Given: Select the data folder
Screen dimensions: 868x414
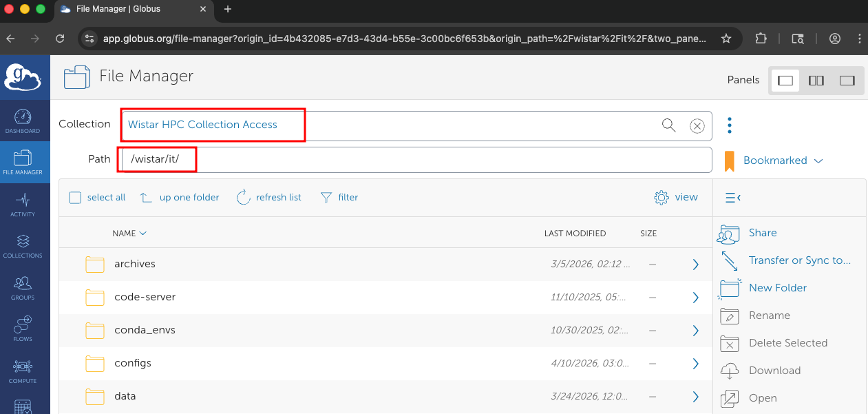Looking at the screenshot, I should tap(385, 396).
